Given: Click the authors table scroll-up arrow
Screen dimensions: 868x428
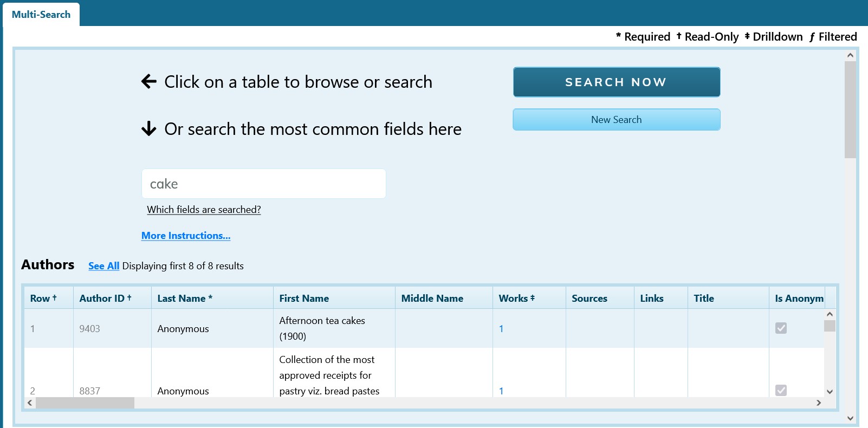Looking at the screenshot, I should 830,314.
